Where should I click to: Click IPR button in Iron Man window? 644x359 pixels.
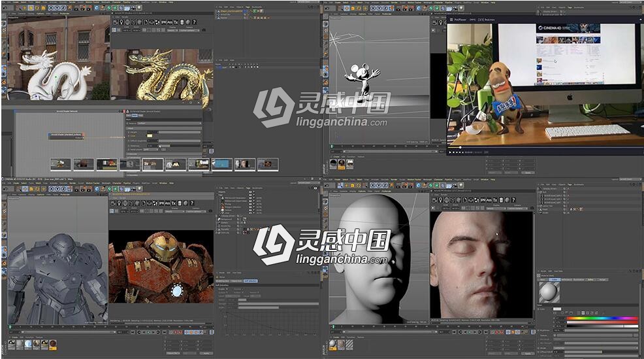pos(162,203)
